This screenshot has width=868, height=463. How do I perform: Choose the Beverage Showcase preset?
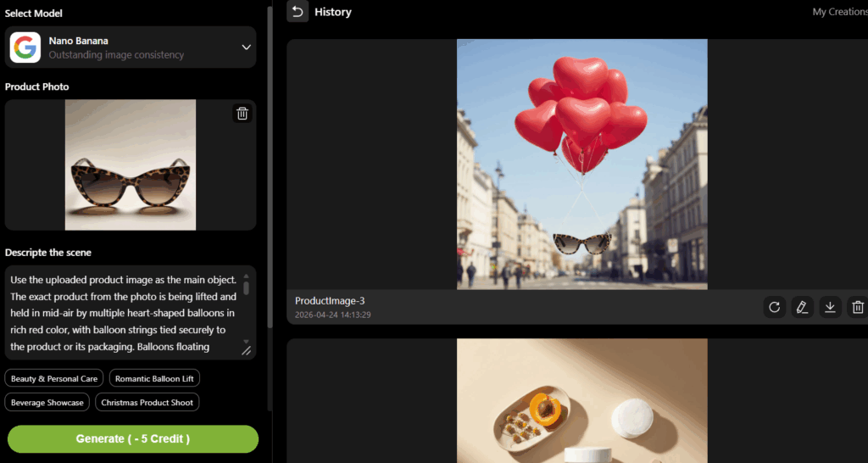point(47,402)
